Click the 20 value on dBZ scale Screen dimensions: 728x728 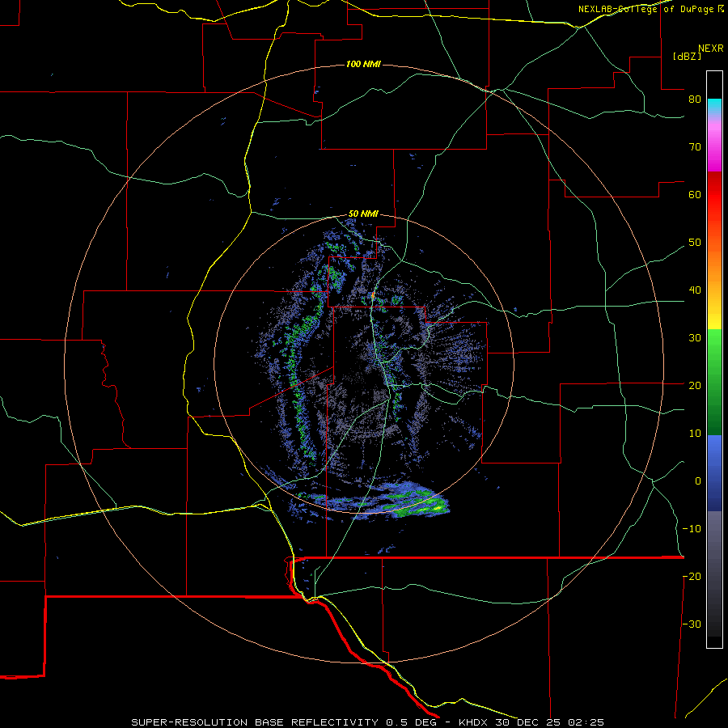click(x=695, y=386)
